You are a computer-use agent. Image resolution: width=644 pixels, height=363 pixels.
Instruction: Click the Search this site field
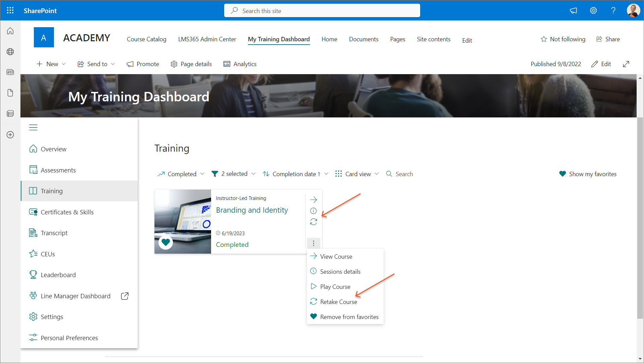coord(322,11)
